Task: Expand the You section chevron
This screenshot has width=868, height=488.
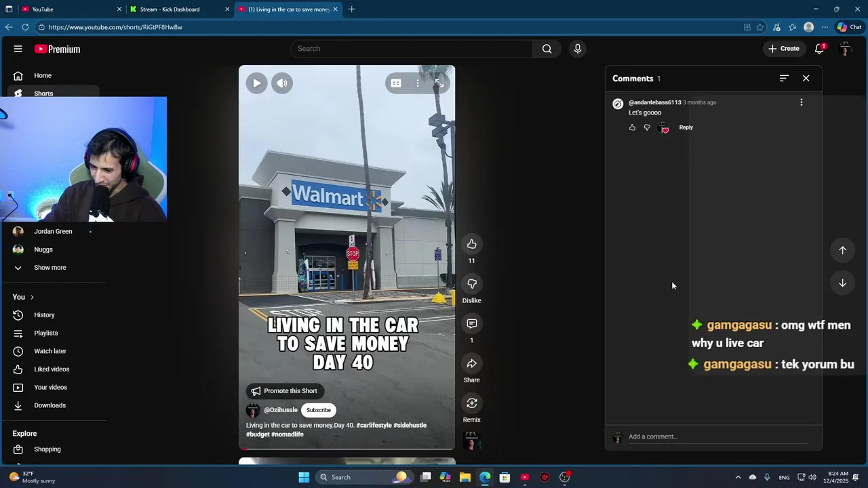Action: pyautogui.click(x=32, y=298)
